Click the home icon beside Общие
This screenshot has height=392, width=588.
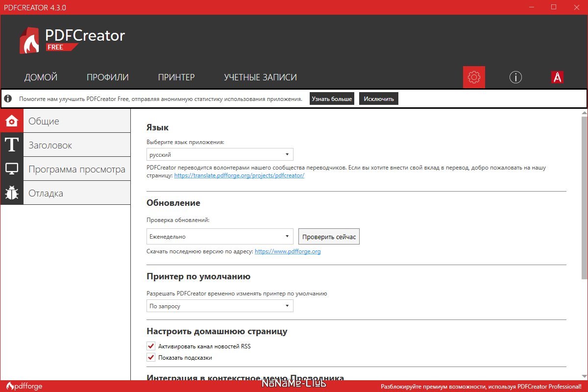tap(12, 121)
